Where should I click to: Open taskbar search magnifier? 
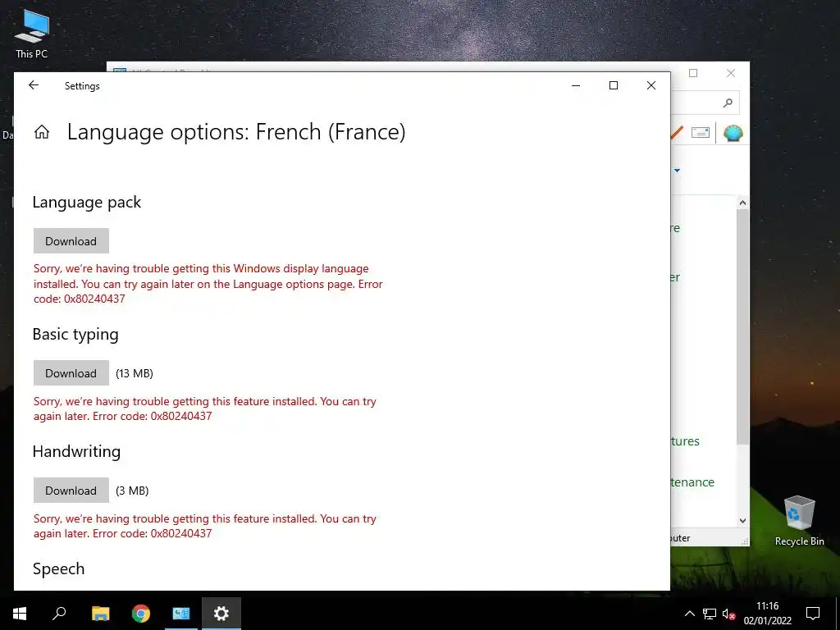coord(59,614)
